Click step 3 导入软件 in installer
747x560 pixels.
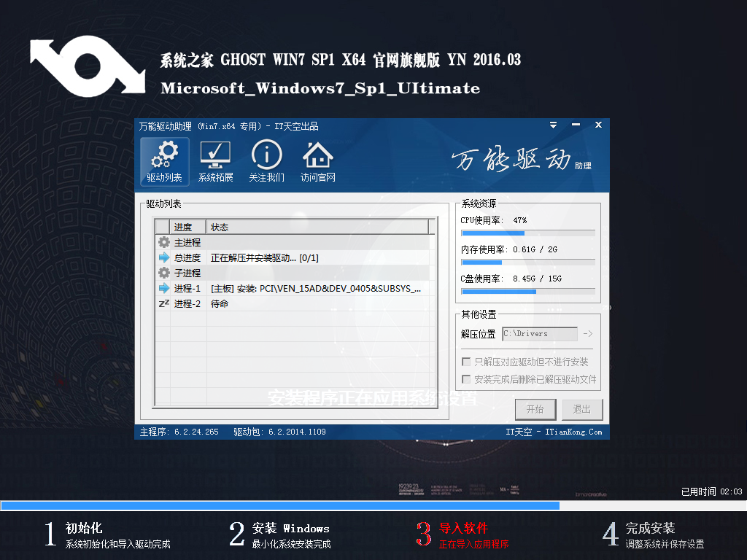[x=462, y=534]
